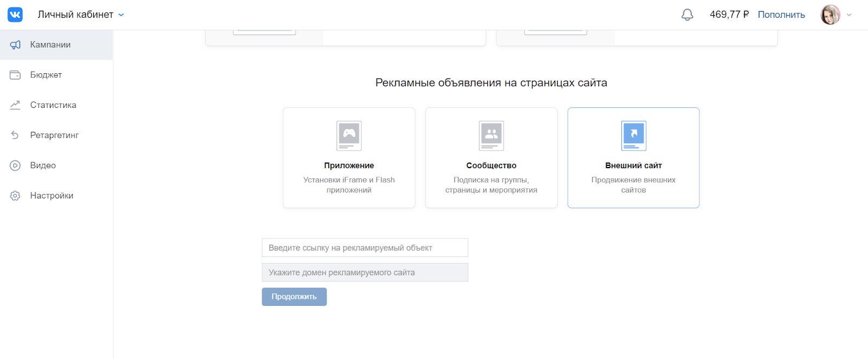Click the Внешний сайт arrow icon
Screen dimensions: 868x359
(634, 136)
